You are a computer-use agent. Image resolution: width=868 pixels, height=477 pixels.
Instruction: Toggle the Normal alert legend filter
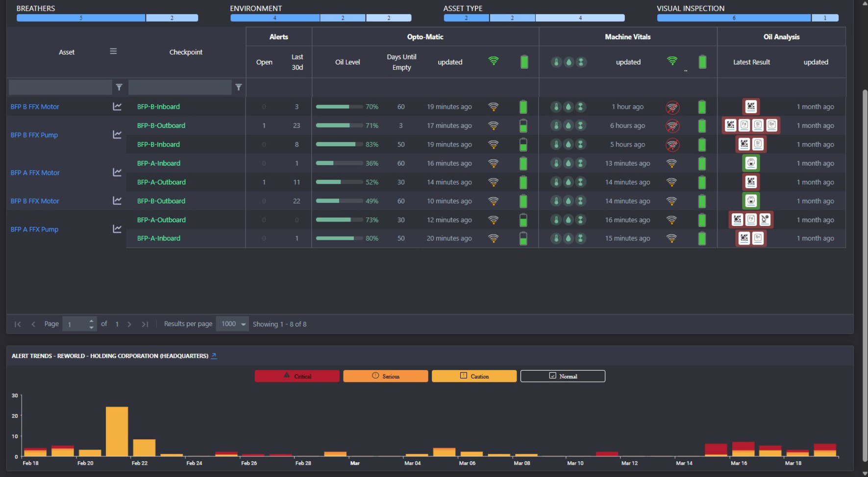click(x=563, y=376)
